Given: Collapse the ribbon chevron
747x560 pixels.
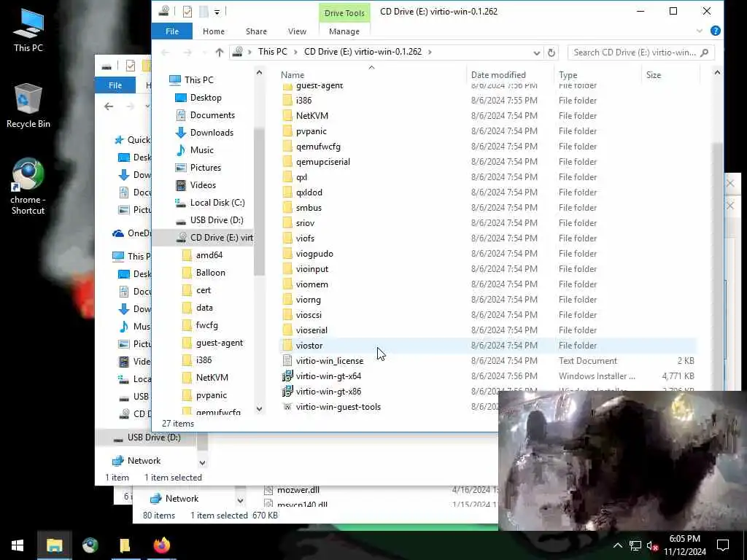Looking at the screenshot, I should [700, 31].
